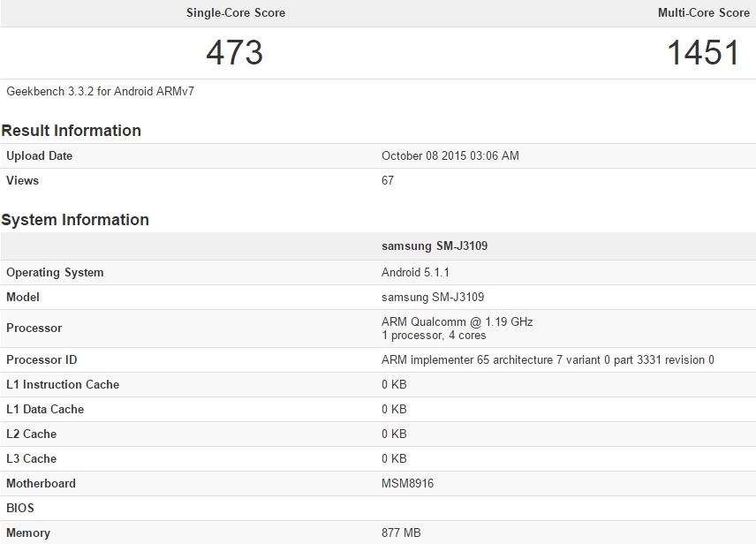Select the Android 5.1.1 value
756x544 pixels.
point(415,273)
